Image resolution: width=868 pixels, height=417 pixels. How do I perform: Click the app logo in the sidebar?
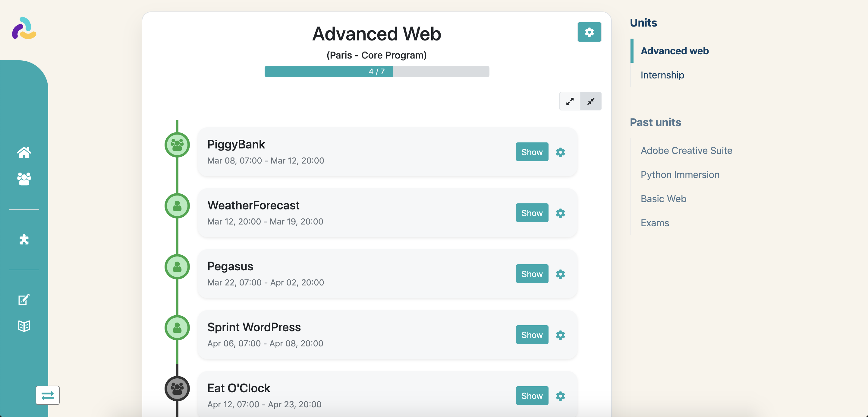pos(24,28)
